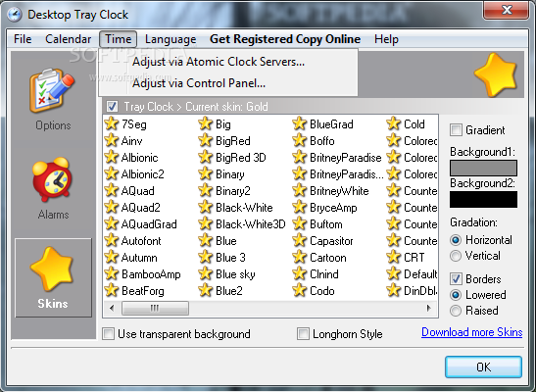Image resolution: width=536 pixels, height=392 pixels.
Task: Click the star icon beside Buftom
Action: [x=299, y=223]
